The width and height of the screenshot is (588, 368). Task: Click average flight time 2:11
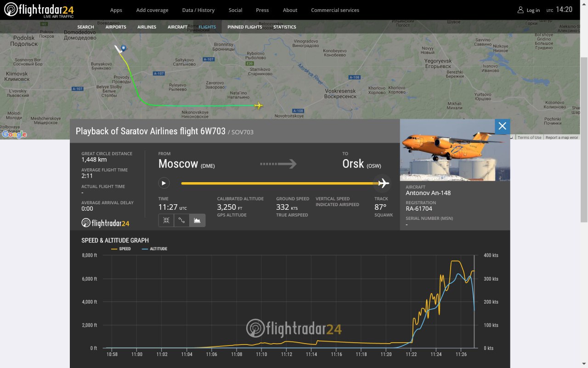pyautogui.click(x=87, y=176)
